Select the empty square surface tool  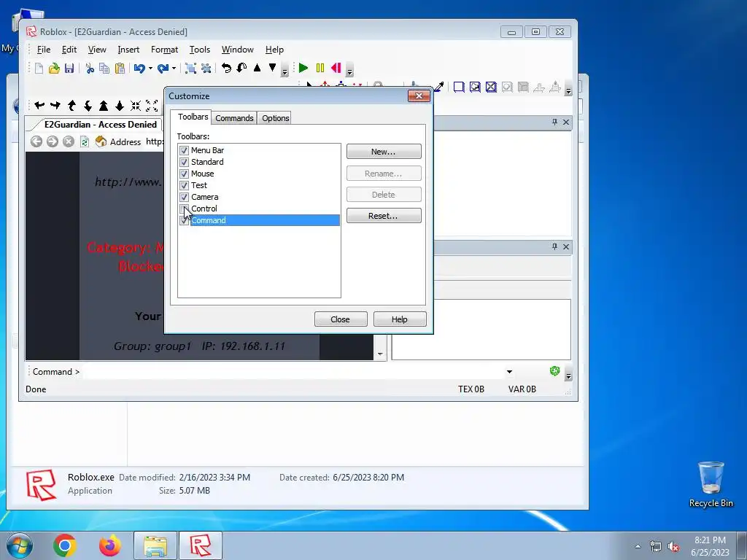coord(459,87)
